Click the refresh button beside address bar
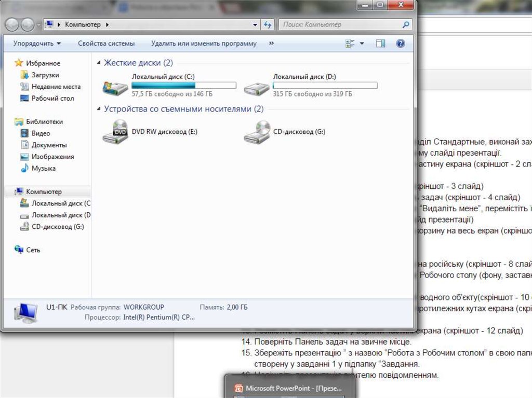The image size is (532, 398). 268,24
